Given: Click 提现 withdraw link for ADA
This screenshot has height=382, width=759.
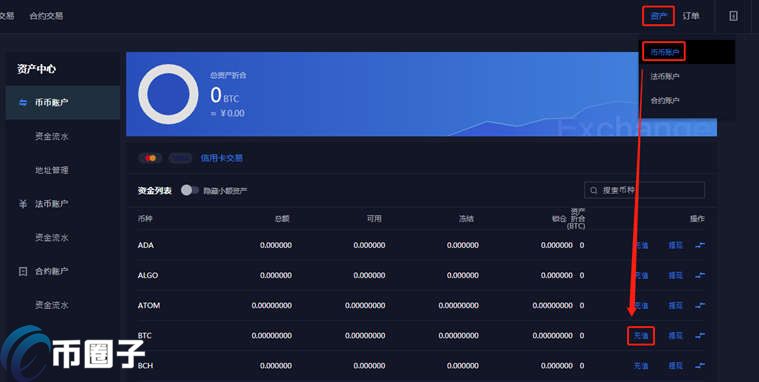Looking at the screenshot, I should click(x=675, y=245).
